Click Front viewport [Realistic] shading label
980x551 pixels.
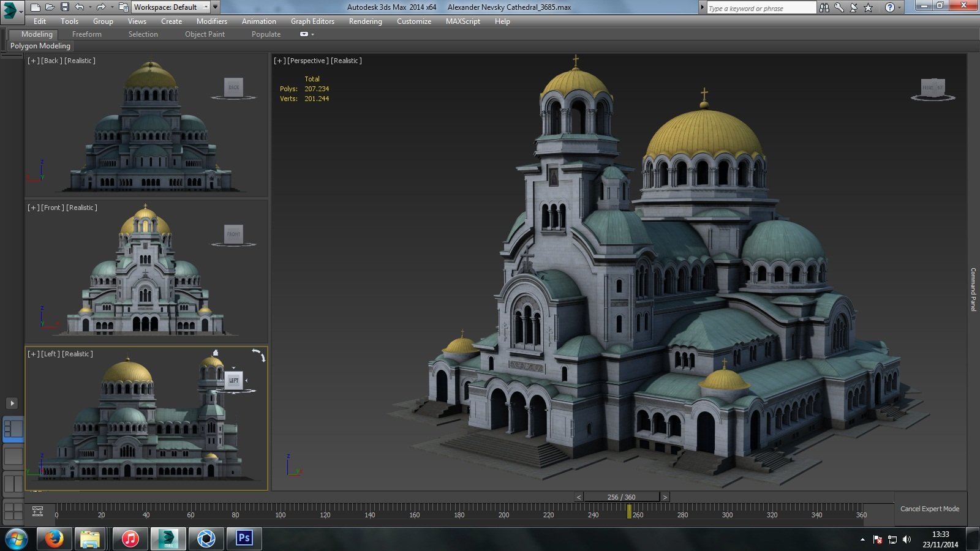(x=81, y=208)
